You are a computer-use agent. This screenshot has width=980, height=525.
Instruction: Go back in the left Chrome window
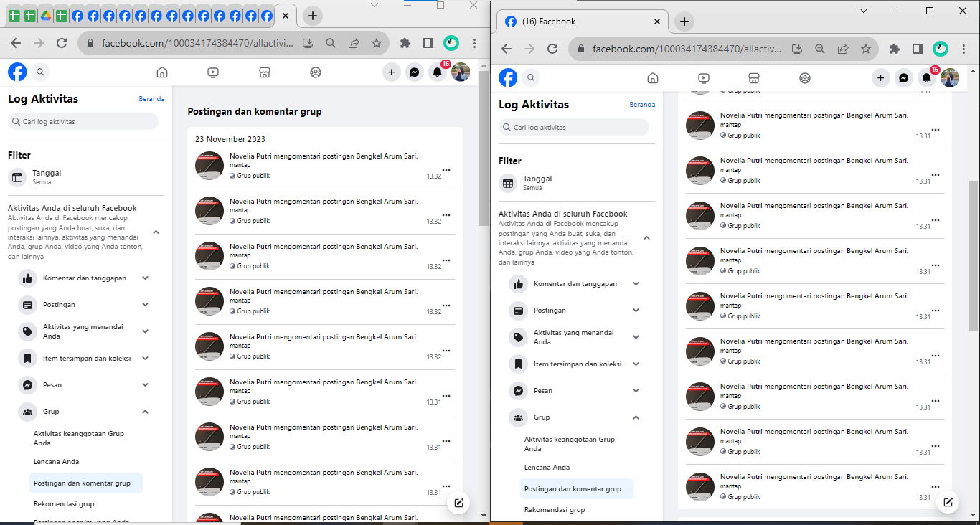point(16,43)
